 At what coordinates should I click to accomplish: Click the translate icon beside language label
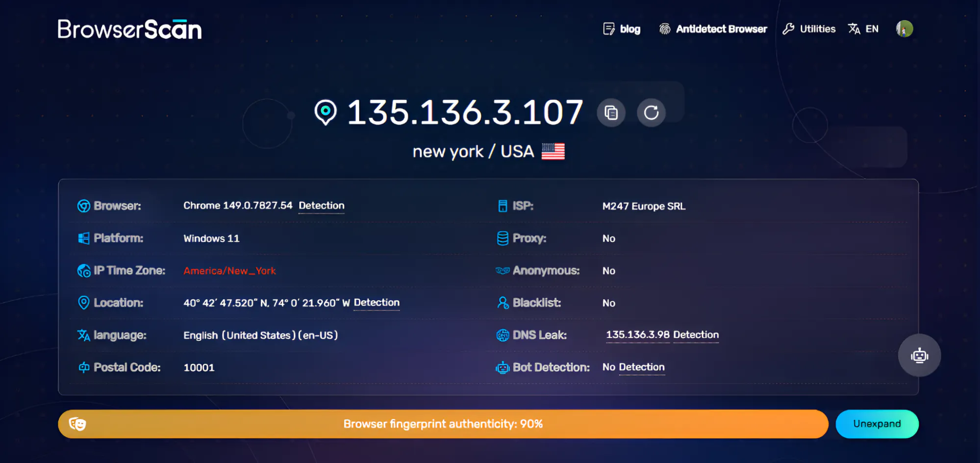tap(84, 335)
